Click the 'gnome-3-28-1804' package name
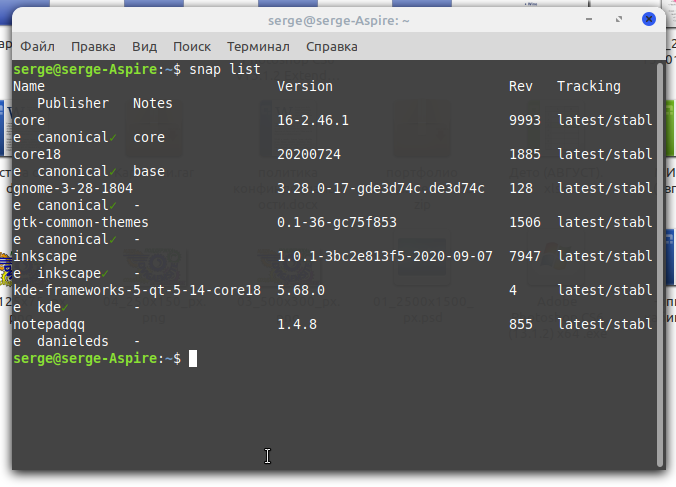 tap(73, 188)
